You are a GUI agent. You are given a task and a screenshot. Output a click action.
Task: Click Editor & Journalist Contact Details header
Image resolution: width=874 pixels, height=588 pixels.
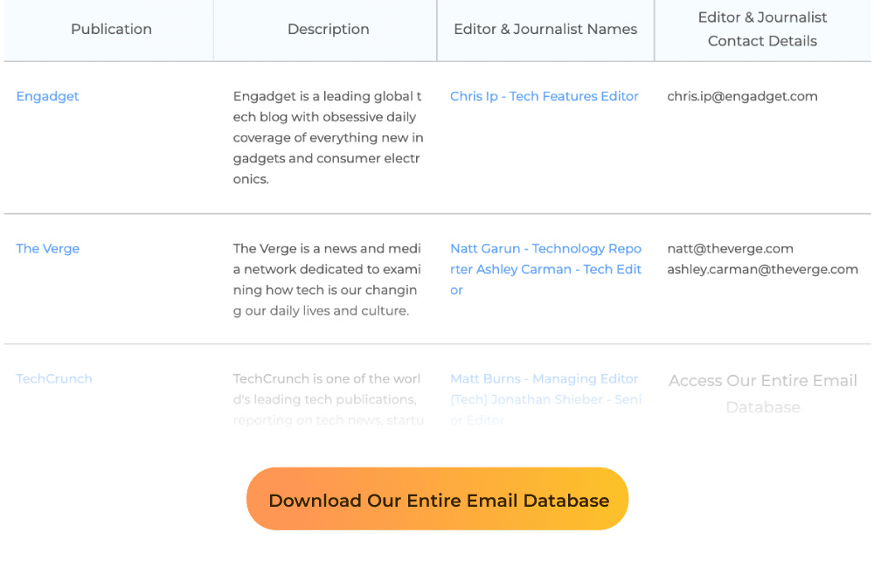[762, 29]
